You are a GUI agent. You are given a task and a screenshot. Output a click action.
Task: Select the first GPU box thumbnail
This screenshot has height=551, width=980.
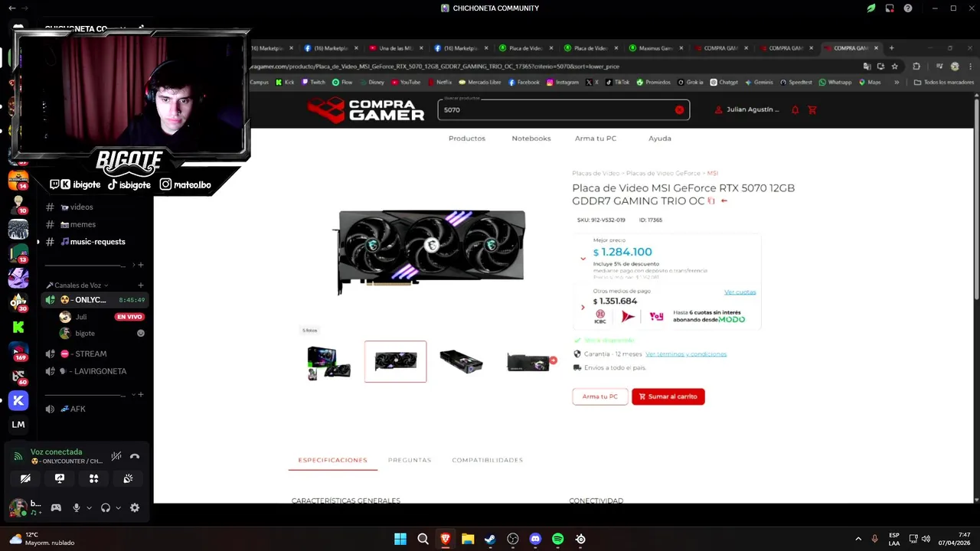point(329,362)
